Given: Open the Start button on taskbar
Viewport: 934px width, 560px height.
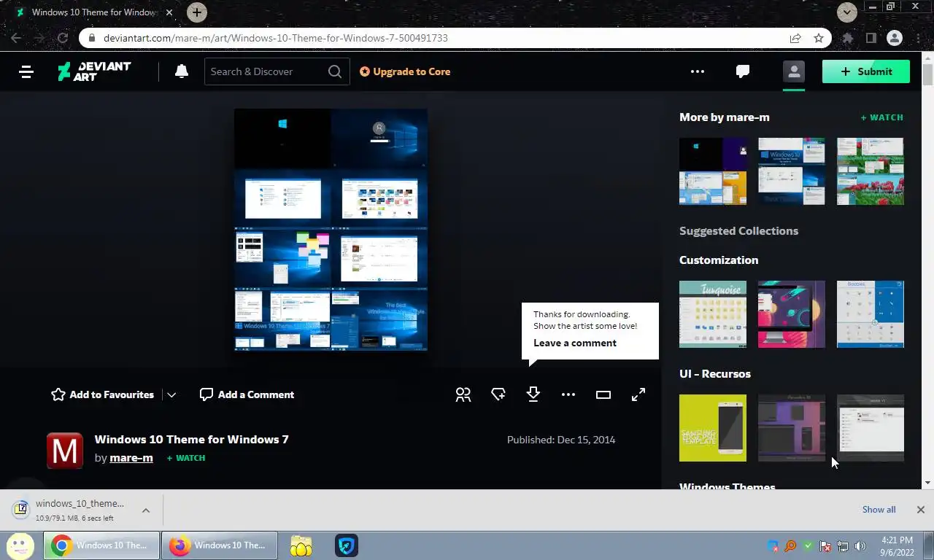Looking at the screenshot, I should pyautogui.click(x=20, y=545).
